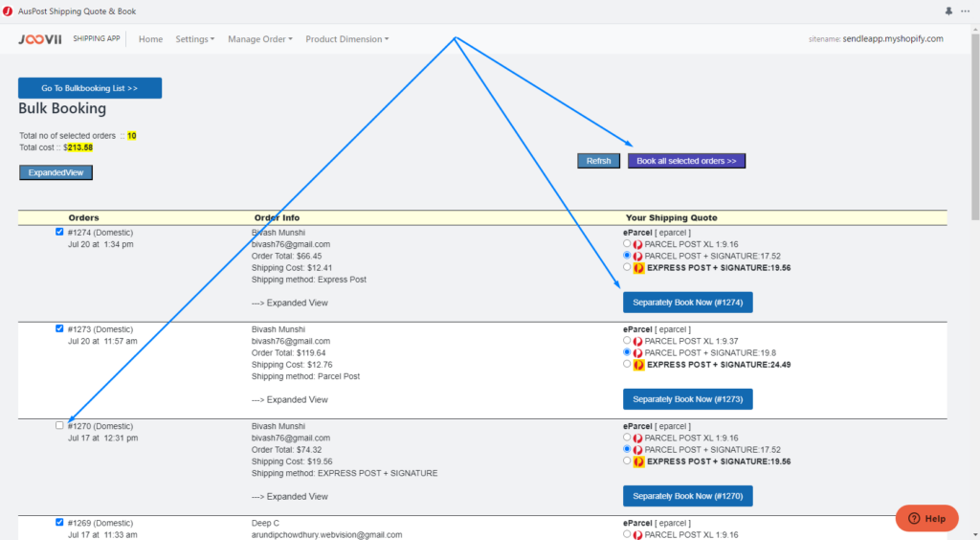Viewport: 980px width, 540px height.
Task: Select EXPRESS POST + SIGNATURE:19.56 for #1274
Action: 627,267
